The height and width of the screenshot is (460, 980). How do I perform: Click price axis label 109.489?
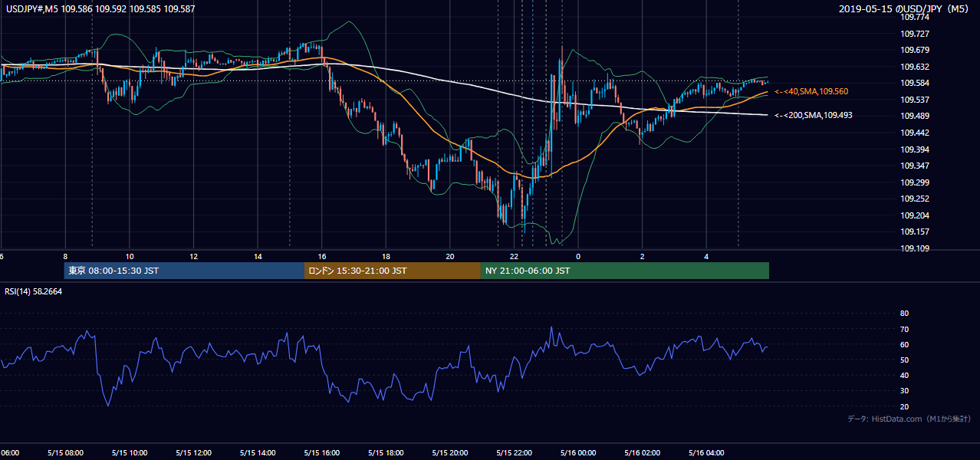point(914,117)
